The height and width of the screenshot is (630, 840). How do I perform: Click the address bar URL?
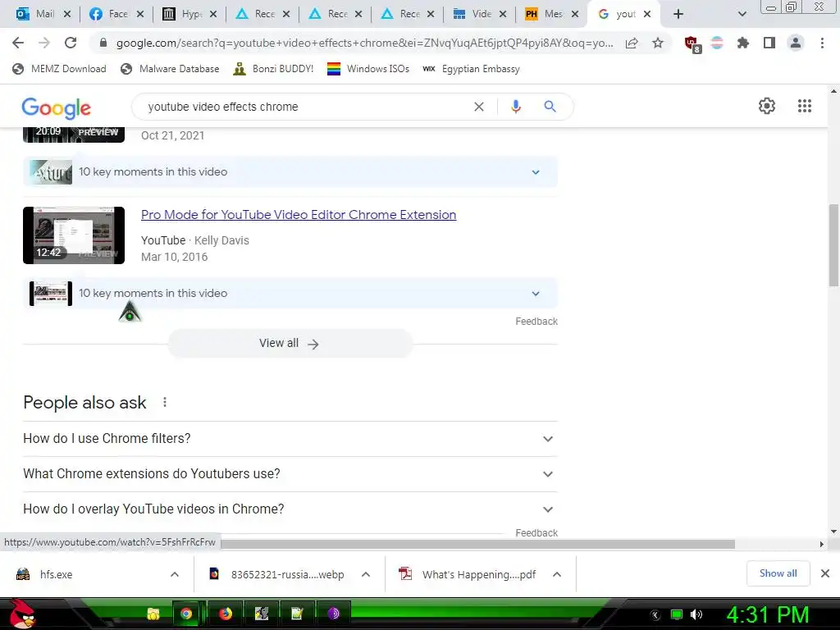point(364,43)
